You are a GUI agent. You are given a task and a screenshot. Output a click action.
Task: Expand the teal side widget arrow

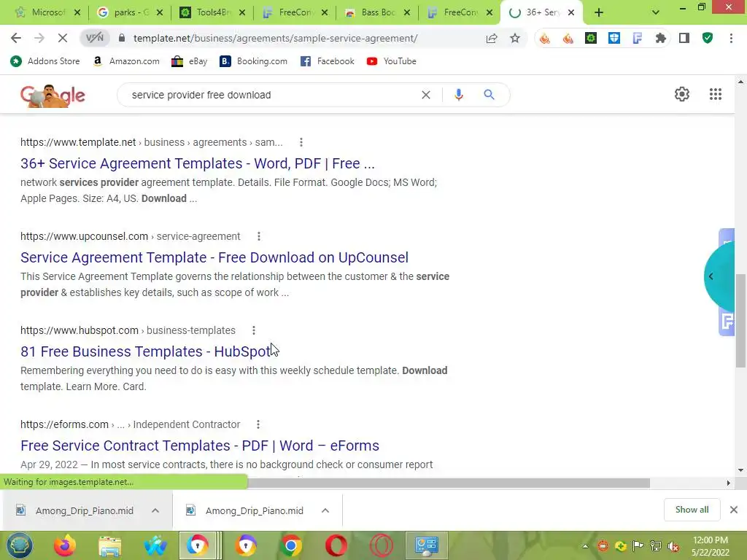711,276
